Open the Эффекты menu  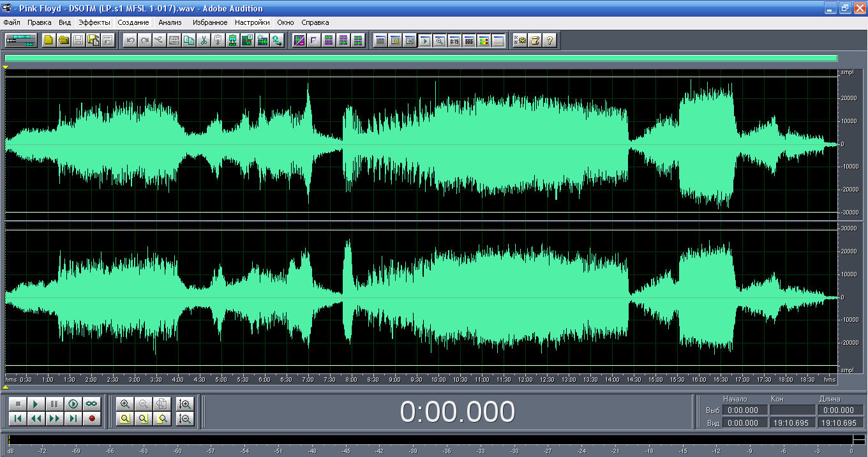coord(94,22)
